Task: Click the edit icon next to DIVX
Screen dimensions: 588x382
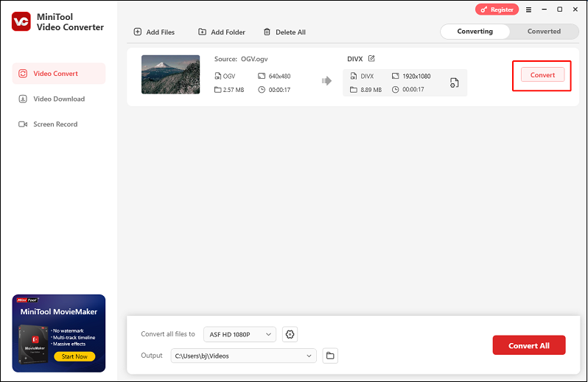Action: (371, 58)
